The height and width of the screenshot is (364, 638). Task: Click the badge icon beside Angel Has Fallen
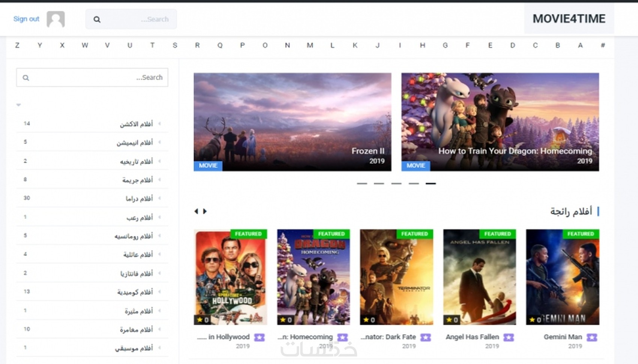coord(509,337)
